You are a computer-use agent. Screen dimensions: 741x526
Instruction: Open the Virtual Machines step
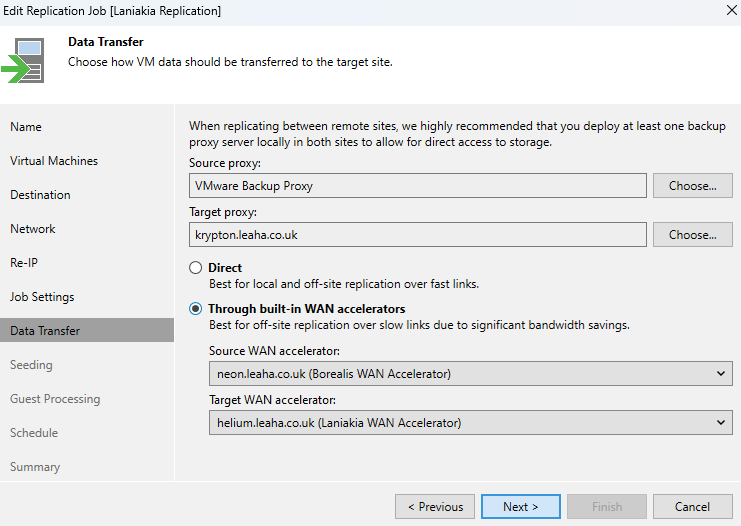(54, 161)
